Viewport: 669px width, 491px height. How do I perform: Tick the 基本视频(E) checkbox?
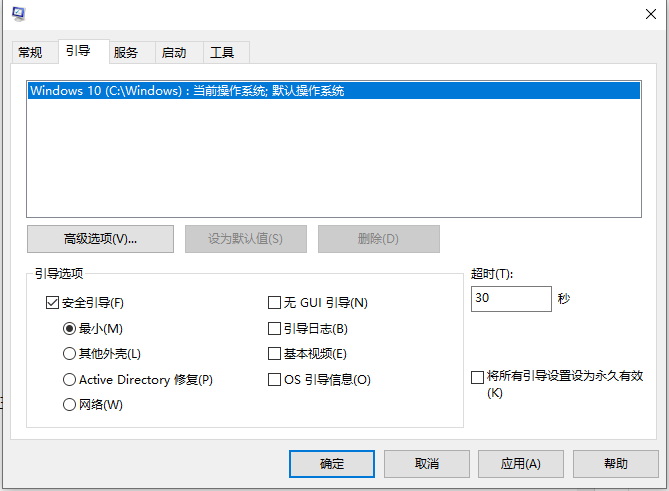274,354
